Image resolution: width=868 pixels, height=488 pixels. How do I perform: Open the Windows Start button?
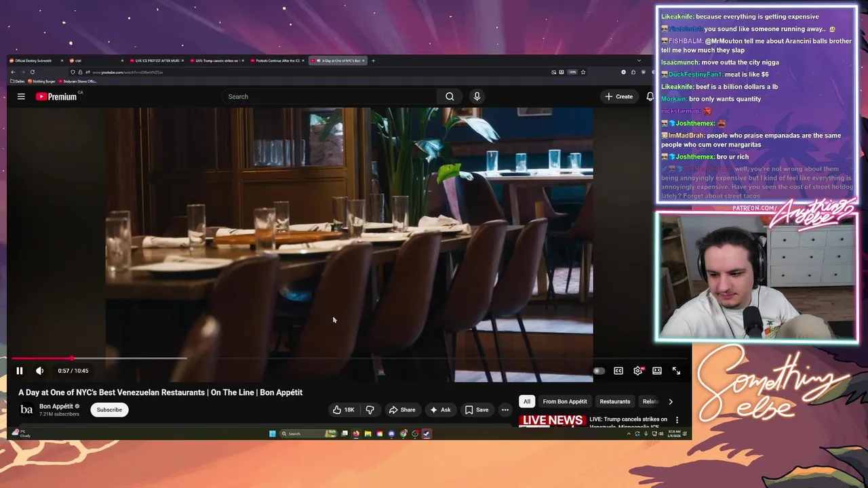(x=273, y=434)
